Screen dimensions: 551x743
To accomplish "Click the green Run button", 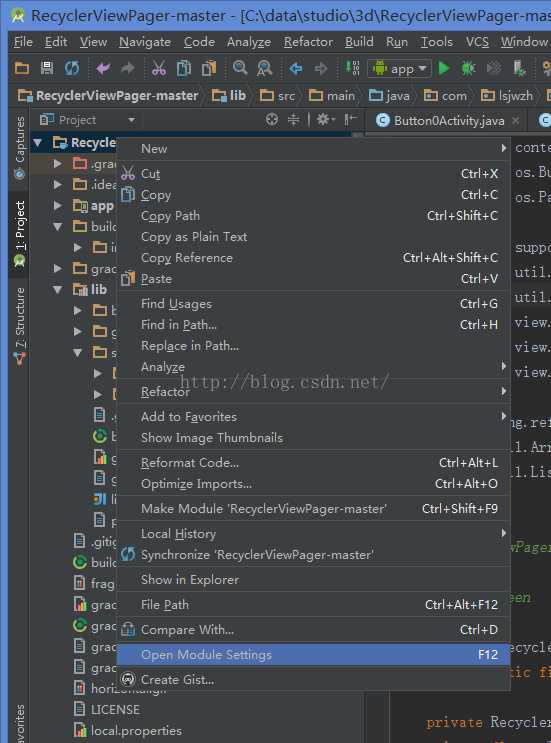I will tap(444, 69).
